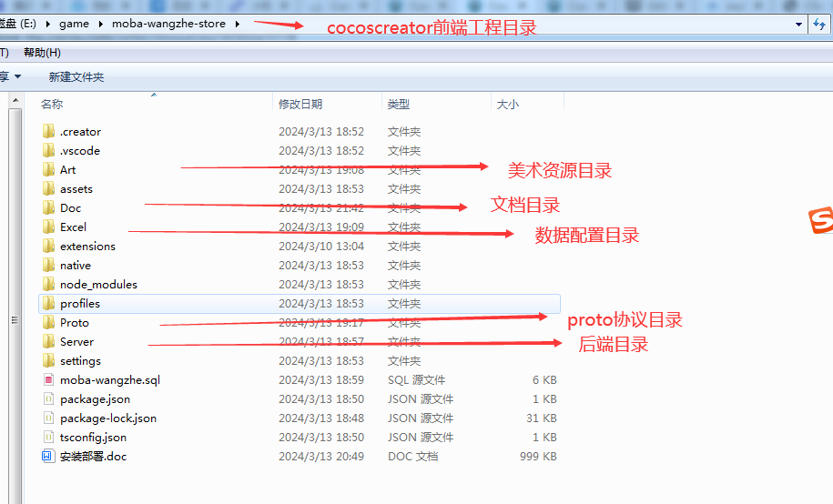The height and width of the screenshot is (504, 833).
Task: Click the moba-wangzhe.sql file icon
Action: point(49,380)
